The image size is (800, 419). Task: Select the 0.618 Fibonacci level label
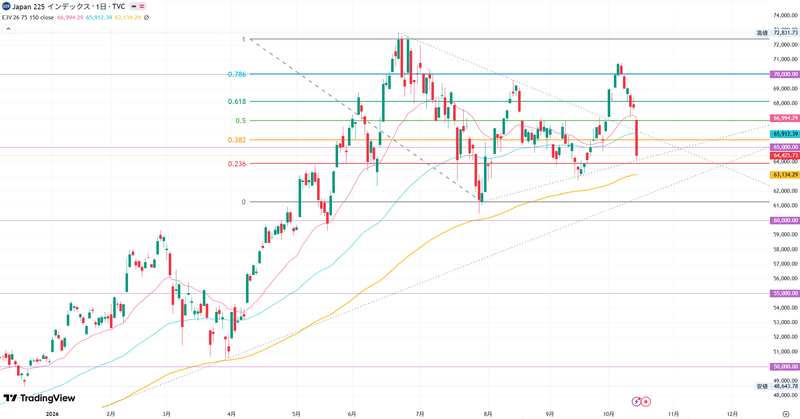click(x=237, y=102)
